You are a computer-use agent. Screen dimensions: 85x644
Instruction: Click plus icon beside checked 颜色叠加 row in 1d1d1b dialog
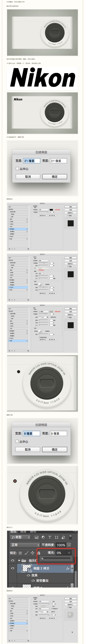coord(27,229)
